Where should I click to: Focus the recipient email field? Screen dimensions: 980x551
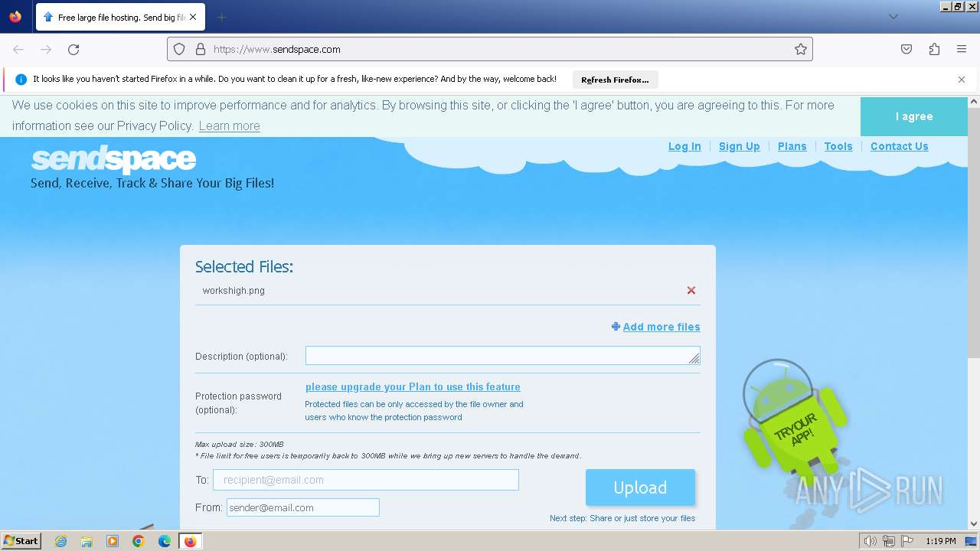point(366,480)
